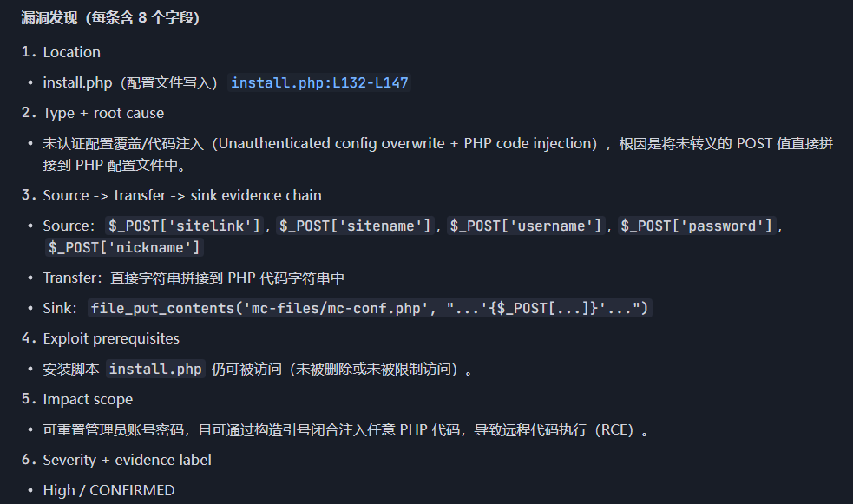This screenshot has width=853, height=504.
Task: Click the $_POST['username'] code snippet
Action: 525,226
